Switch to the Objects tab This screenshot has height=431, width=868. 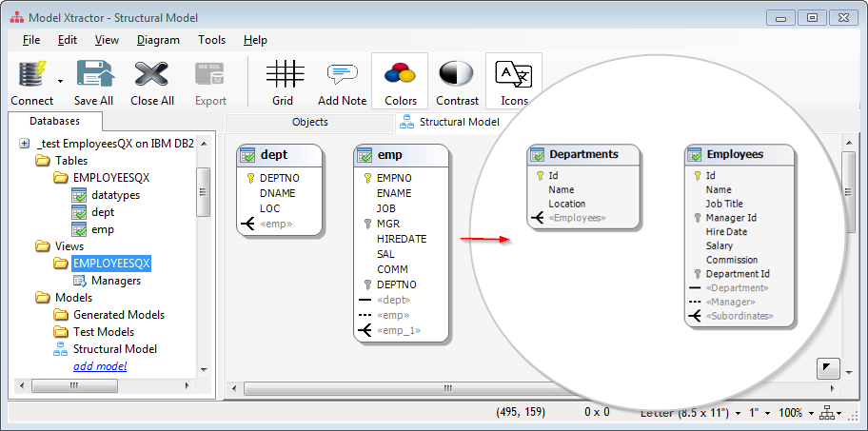point(310,123)
